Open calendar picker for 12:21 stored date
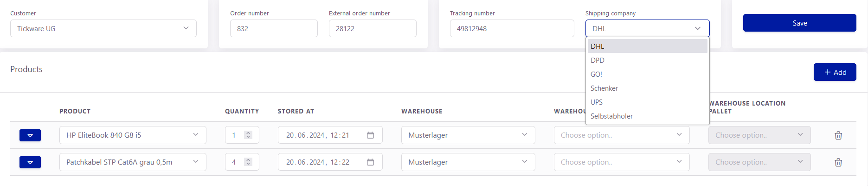 (370, 135)
